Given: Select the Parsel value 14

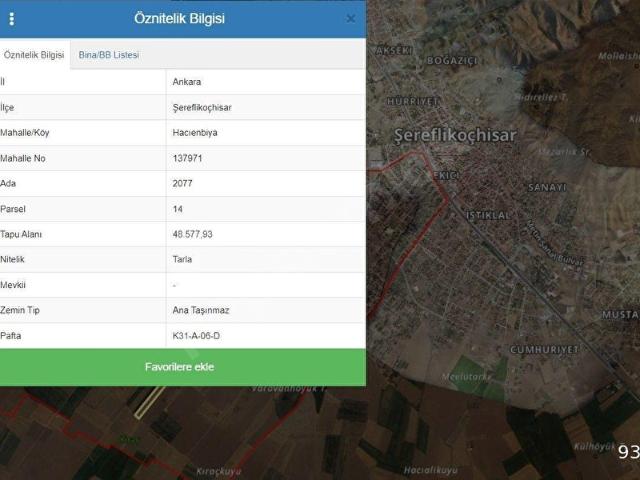Looking at the screenshot, I should (x=178, y=209).
